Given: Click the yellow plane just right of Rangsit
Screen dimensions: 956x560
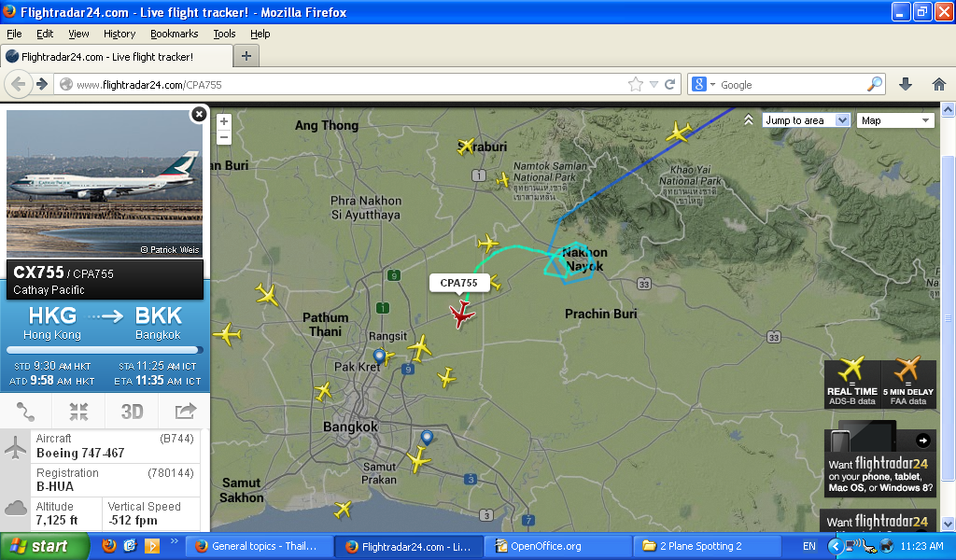Looking at the screenshot, I should pyautogui.click(x=420, y=348).
